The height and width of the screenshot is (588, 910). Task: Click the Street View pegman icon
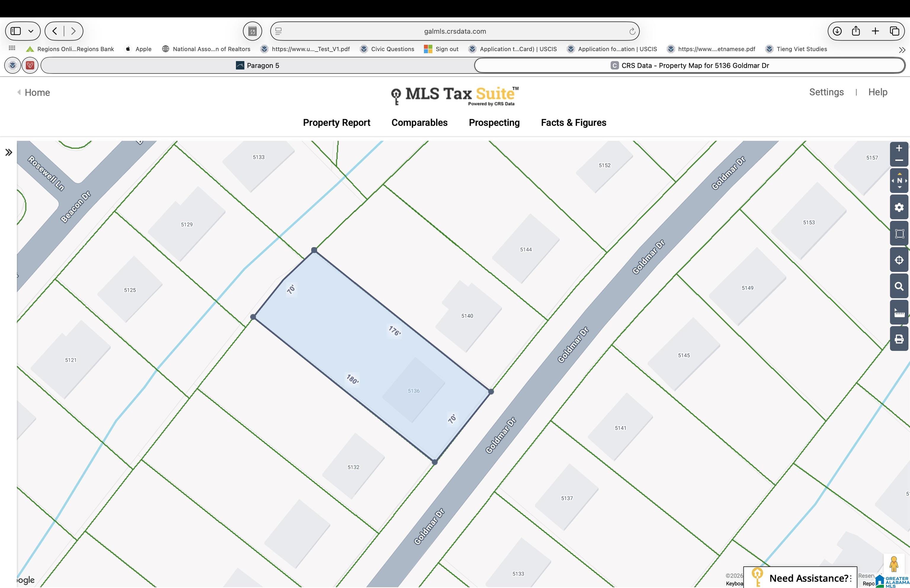(894, 564)
